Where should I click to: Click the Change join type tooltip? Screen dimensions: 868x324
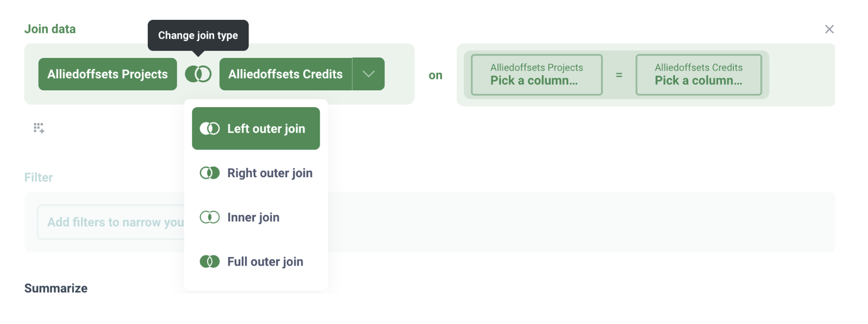pos(198,35)
